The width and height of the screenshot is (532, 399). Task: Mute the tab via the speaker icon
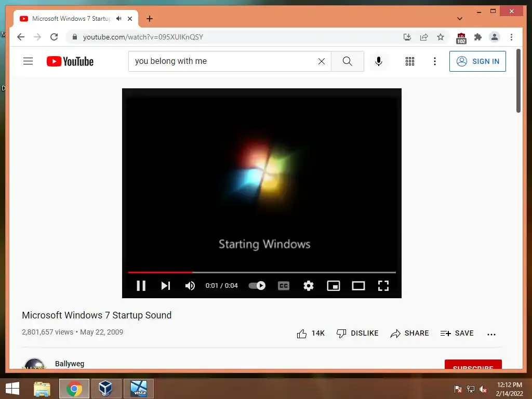click(x=118, y=19)
